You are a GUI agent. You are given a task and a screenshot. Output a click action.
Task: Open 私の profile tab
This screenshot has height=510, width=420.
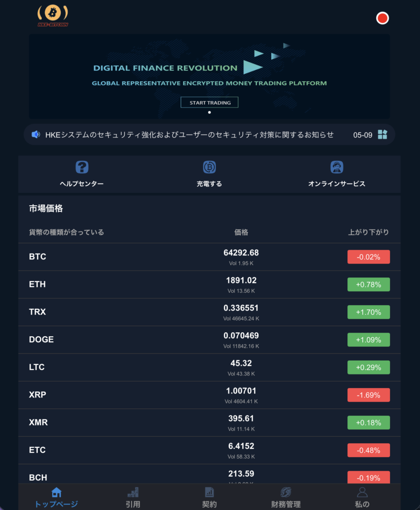click(x=362, y=498)
